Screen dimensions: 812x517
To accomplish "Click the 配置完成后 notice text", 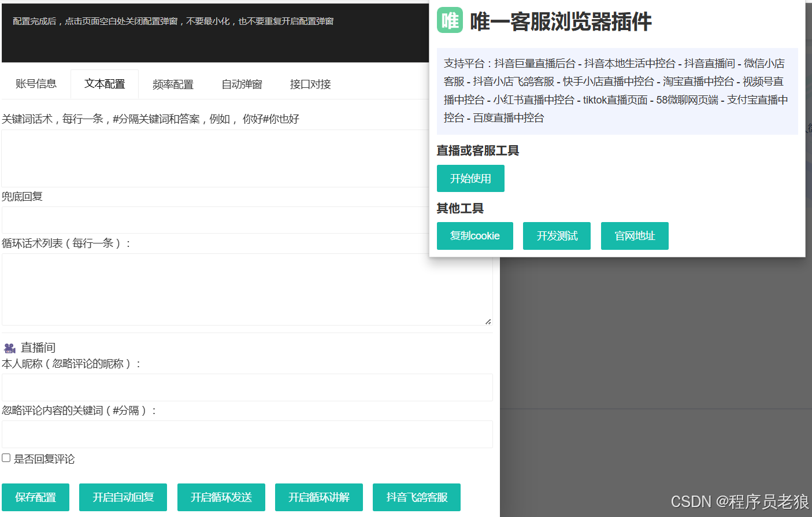I will pyautogui.click(x=173, y=21).
